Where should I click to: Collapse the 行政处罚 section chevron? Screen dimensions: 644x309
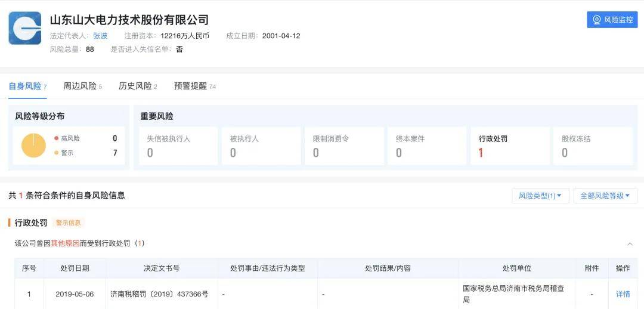point(630,244)
